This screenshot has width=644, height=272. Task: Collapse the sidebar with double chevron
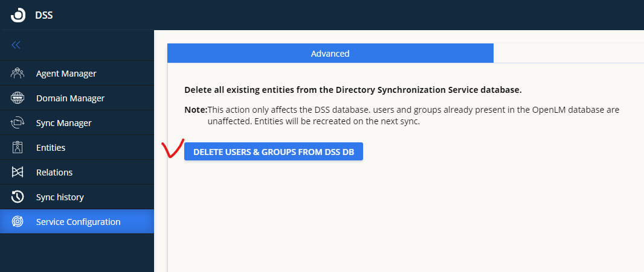tap(16, 45)
